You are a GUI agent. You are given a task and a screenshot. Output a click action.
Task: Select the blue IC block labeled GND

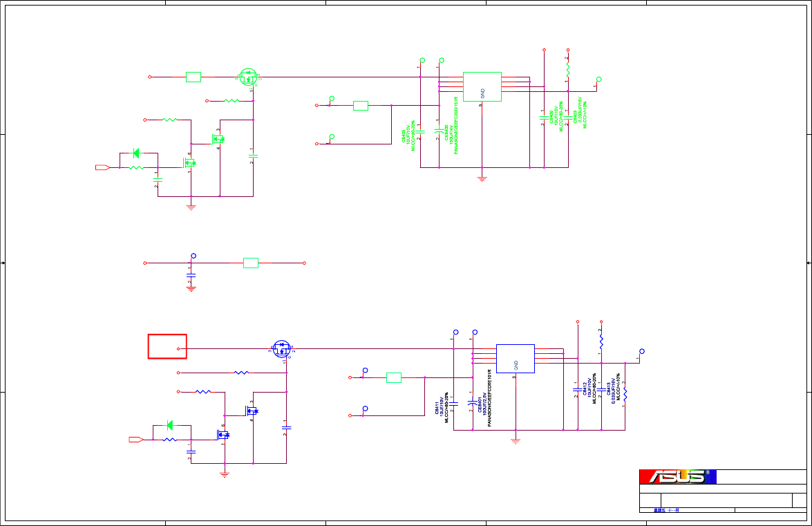pos(516,358)
